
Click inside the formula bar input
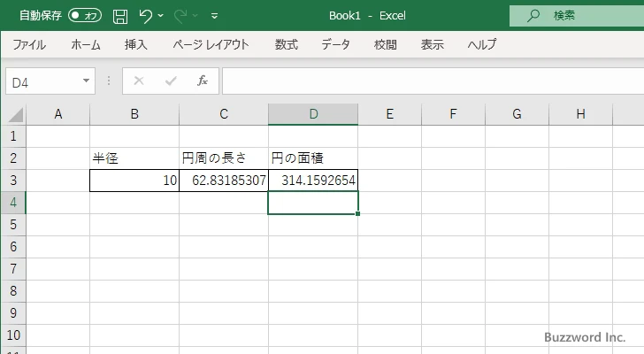click(433, 81)
